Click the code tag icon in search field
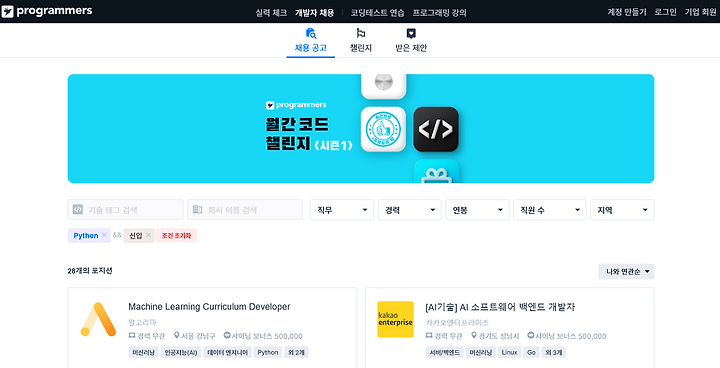This screenshot has width=720, height=368. (78, 210)
